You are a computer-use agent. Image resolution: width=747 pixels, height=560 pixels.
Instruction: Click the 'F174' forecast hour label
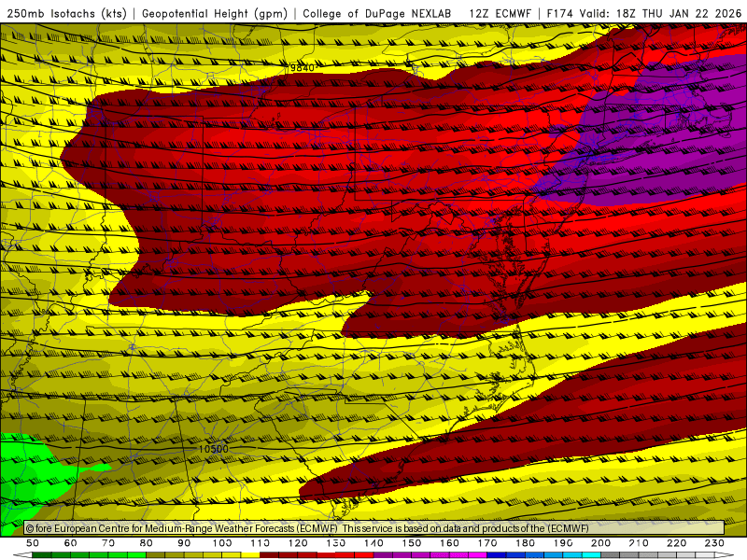tap(559, 14)
